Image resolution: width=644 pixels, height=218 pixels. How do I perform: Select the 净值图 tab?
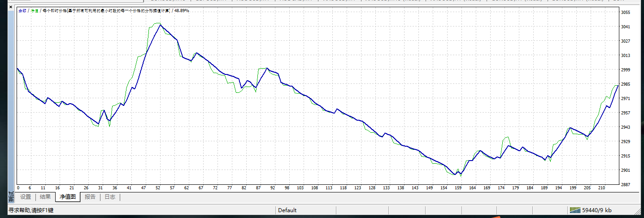point(68,196)
